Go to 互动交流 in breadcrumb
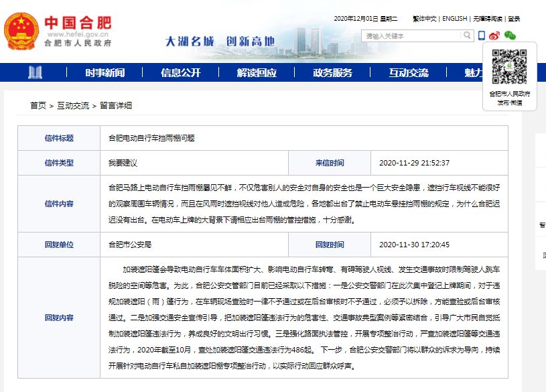The image size is (546, 392). pos(73,106)
